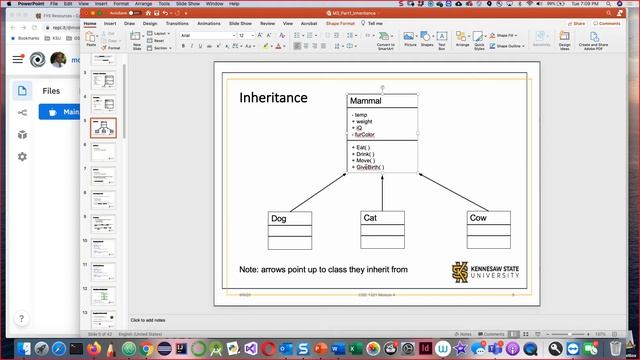The image size is (640, 360).
Task: Toggle Underline formatting
Action: click(200, 47)
